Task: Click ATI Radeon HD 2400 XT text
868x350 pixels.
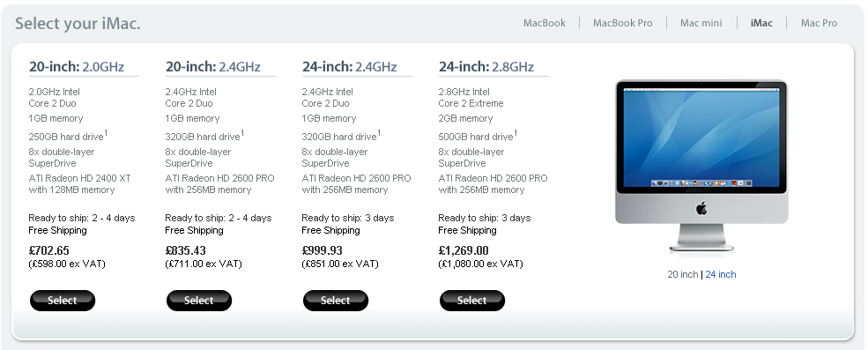Action: tap(79, 178)
